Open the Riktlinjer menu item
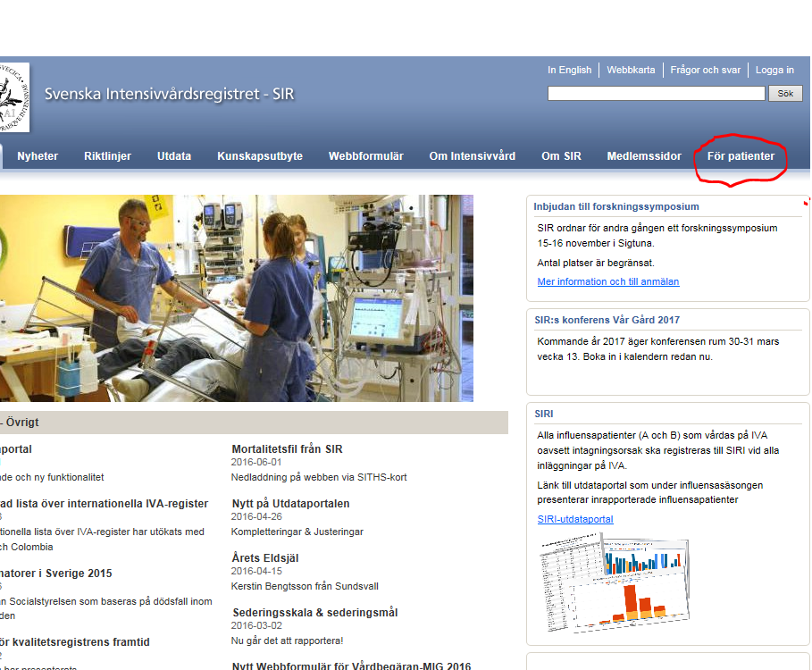The height and width of the screenshot is (670, 812). [x=108, y=156]
